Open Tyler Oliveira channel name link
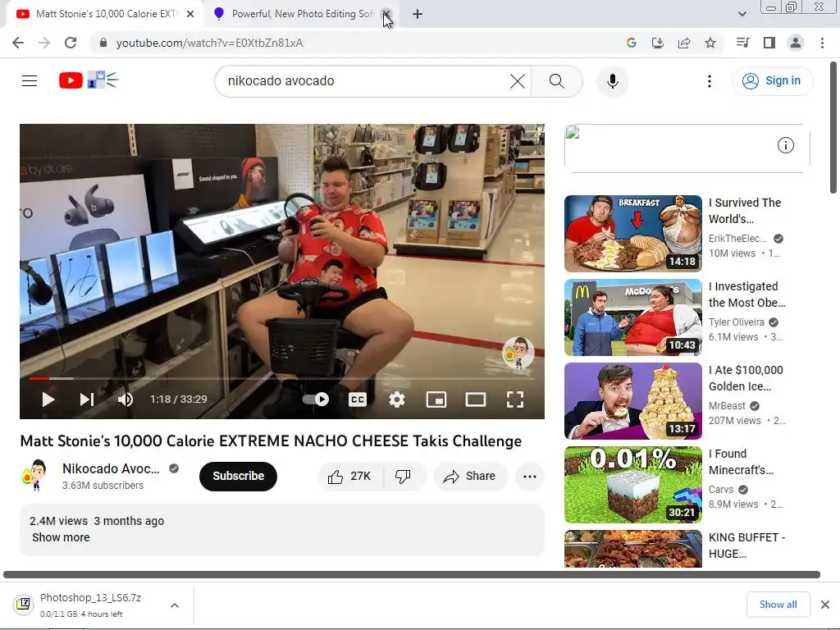840x630 pixels. [x=737, y=322]
